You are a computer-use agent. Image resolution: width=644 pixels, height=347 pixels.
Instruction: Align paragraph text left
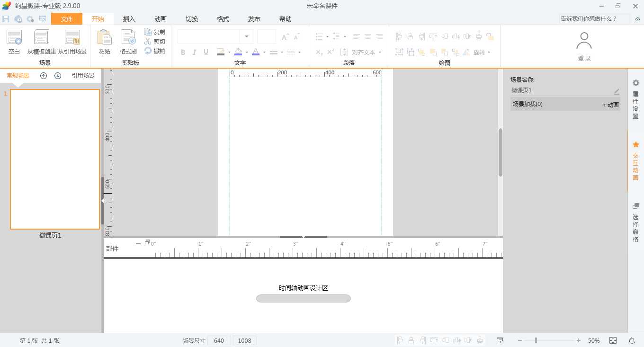(357, 36)
